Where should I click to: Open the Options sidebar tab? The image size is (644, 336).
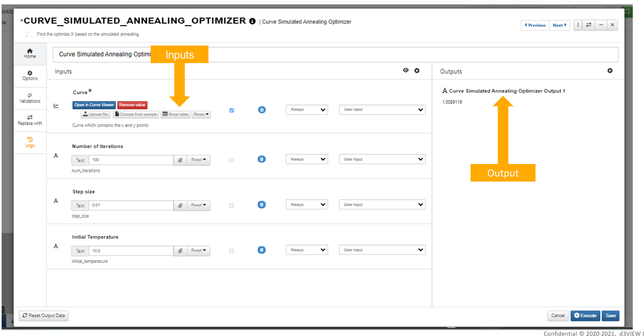coord(30,75)
